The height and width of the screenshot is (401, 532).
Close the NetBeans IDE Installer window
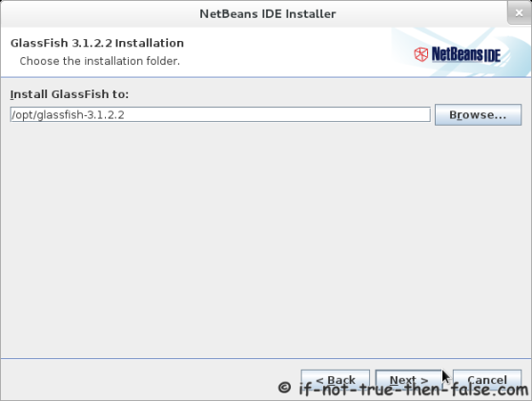(519, 13)
